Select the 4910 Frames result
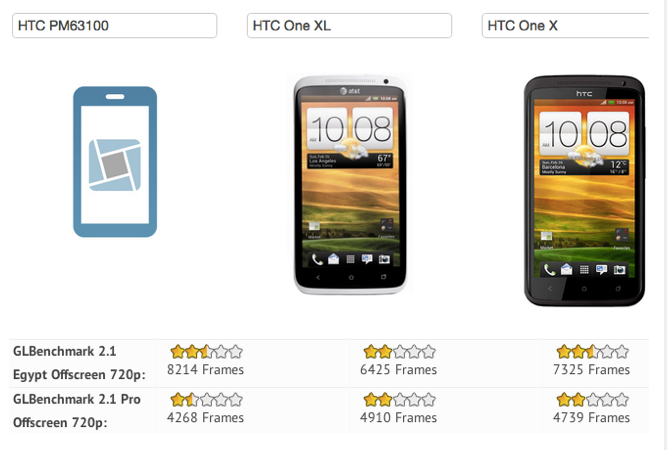This screenshot has width=667, height=450. coord(399,418)
